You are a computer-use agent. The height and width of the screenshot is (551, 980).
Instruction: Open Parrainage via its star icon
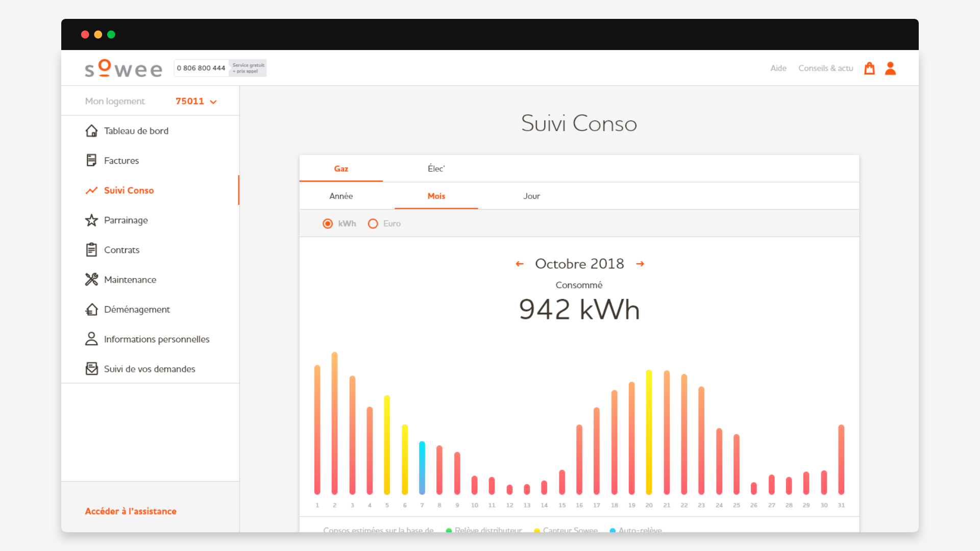click(91, 220)
